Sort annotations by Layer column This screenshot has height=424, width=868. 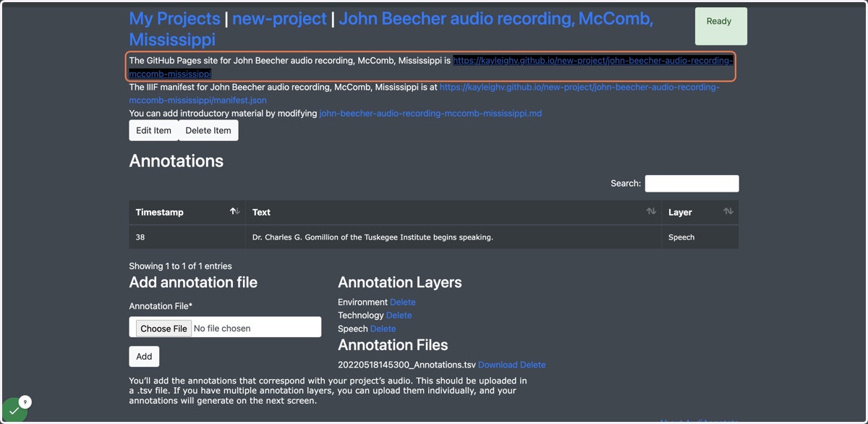tap(700, 212)
